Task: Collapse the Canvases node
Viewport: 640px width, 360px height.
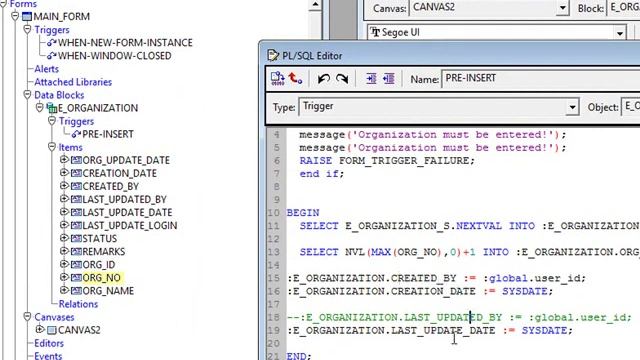Action: (x=27, y=316)
